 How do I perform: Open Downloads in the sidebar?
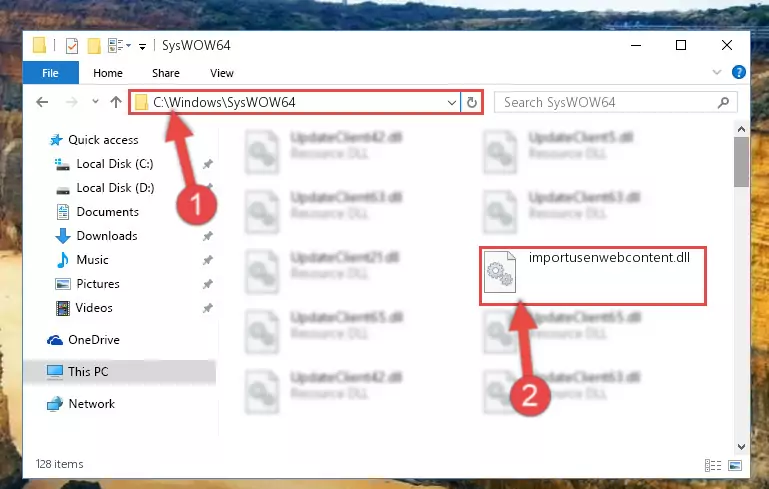point(107,236)
